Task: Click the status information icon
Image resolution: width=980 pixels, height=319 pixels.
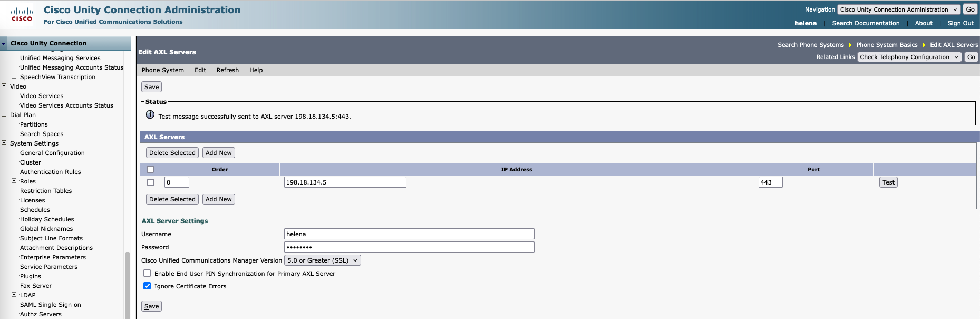Action: 150,115
